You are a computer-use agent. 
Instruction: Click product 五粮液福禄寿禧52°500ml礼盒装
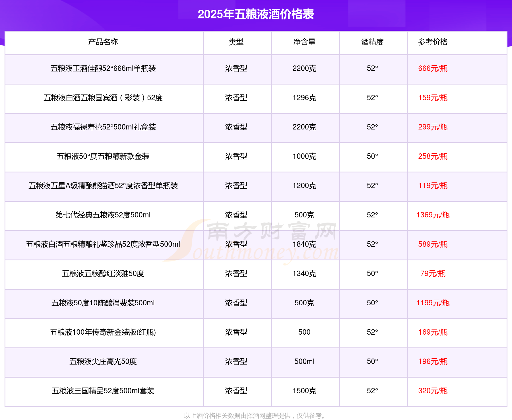pyautogui.click(x=103, y=127)
